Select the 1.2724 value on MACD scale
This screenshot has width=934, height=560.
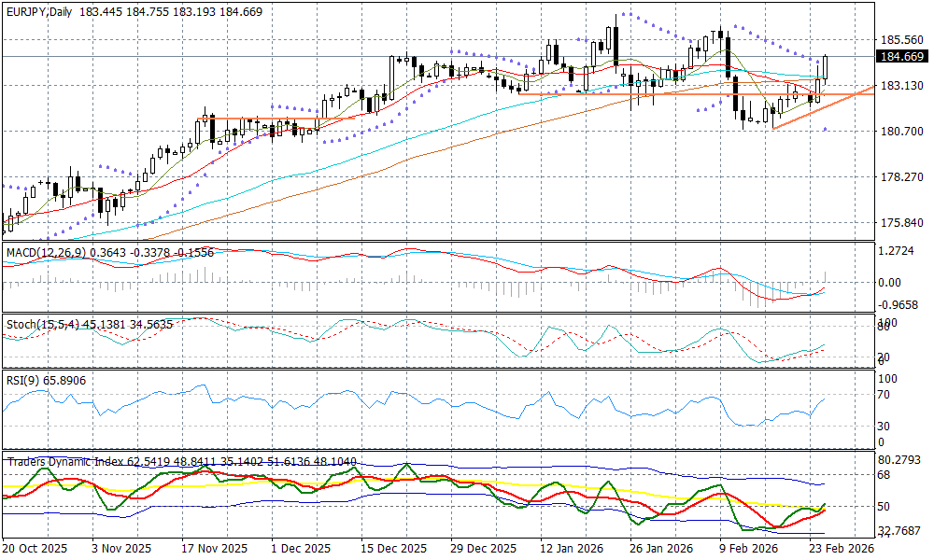coord(900,252)
